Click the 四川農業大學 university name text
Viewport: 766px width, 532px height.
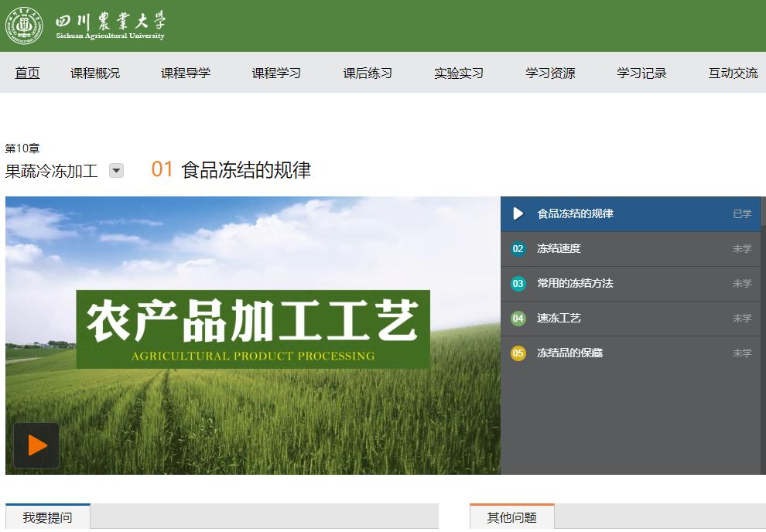pyautogui.click(x=111, y=21)
